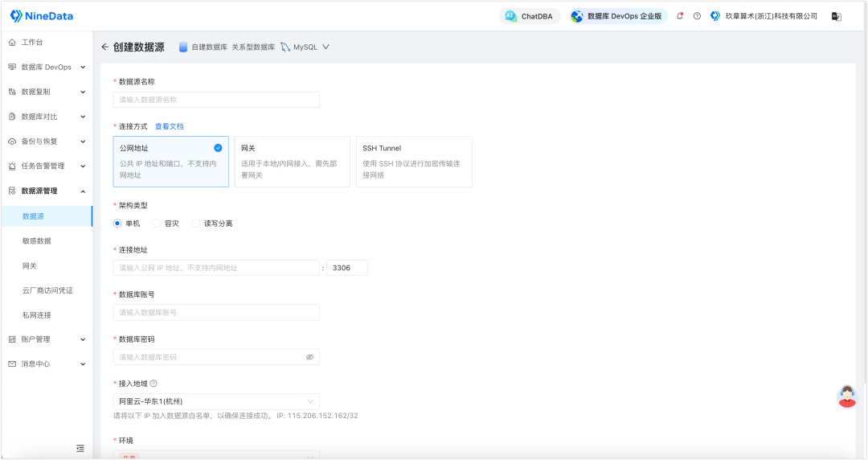Collapse the sidebar with the bottom toggle icon
This screenshot has width=868, height=460.
coord(80,449)
